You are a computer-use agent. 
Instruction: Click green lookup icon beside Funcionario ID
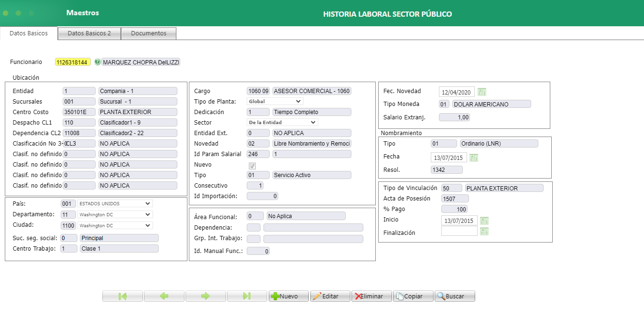click(x=98, y=62)
